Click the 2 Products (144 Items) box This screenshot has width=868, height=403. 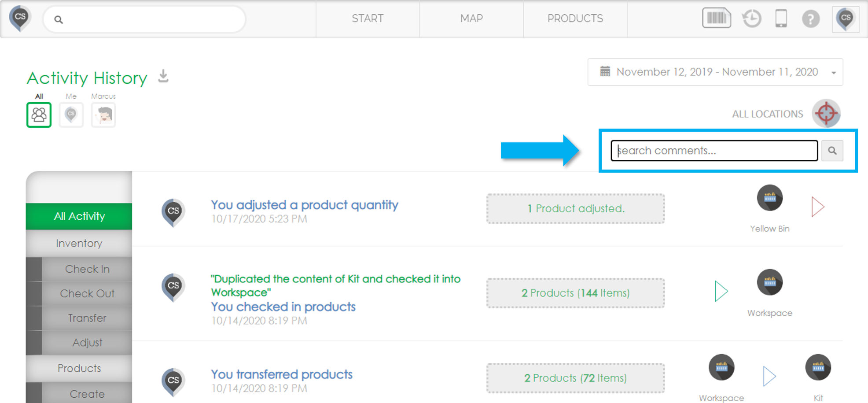pos(575,293)
